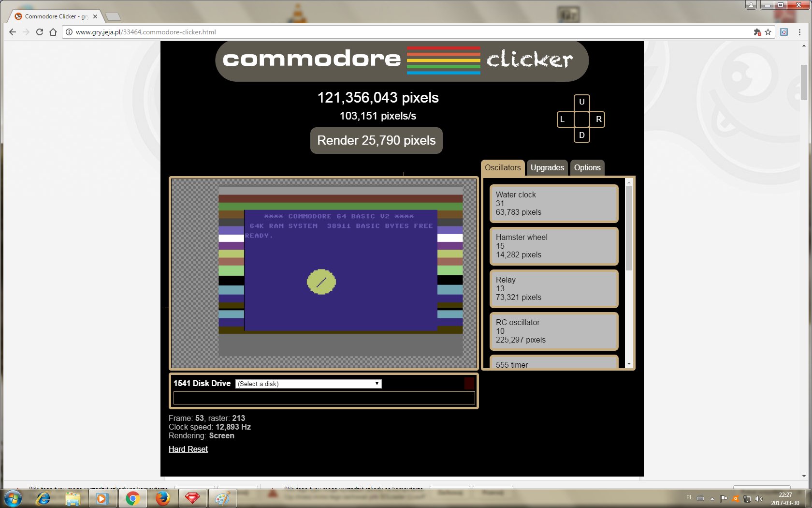
Task: Click the blocked plugin puzzle icon in address bar
Action: click(x=757, y=32)
